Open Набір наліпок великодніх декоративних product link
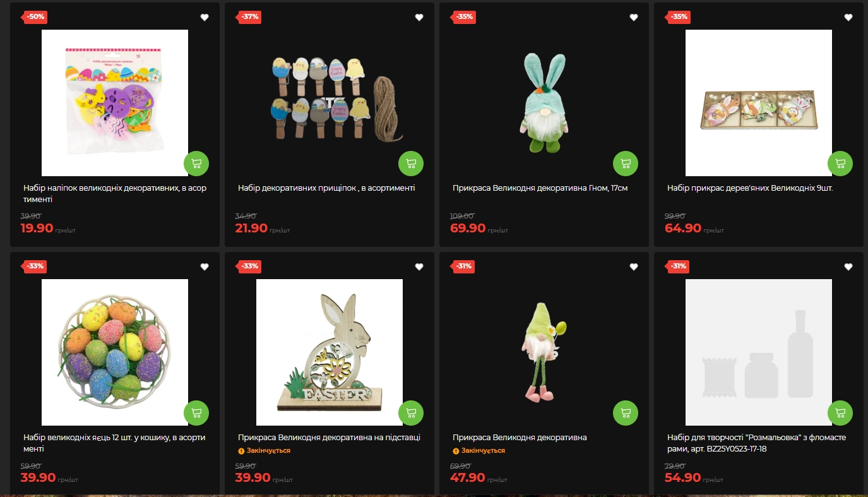 (x=115, y=193)
